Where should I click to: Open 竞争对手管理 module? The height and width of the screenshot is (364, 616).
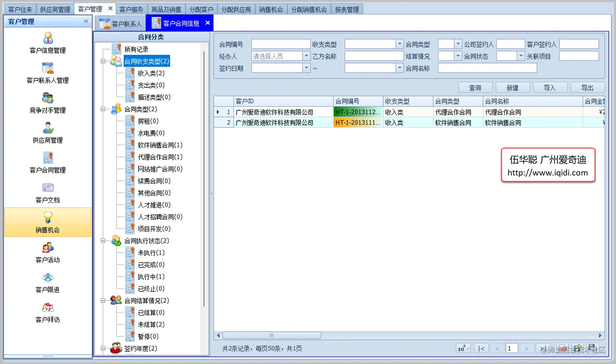tap(48, 103)
